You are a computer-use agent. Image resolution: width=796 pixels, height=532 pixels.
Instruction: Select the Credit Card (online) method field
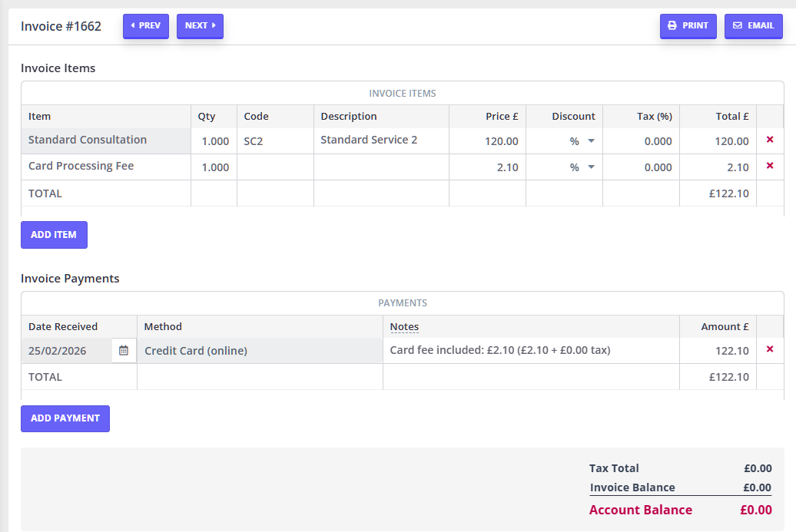[x=260, y=351]
